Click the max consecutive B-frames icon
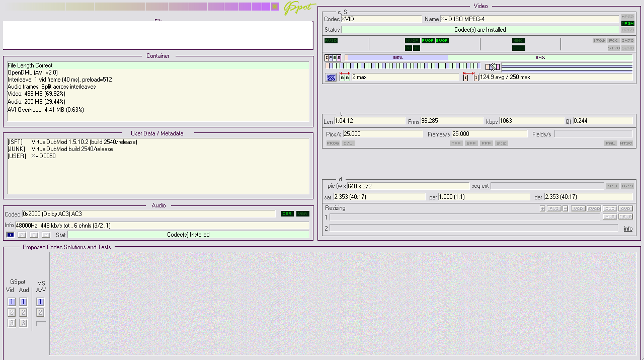 345,77
